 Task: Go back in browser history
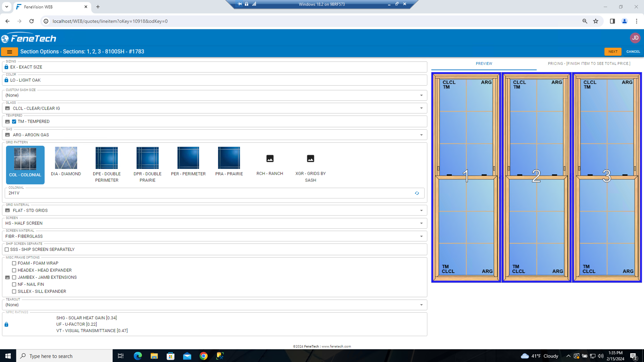coord(7,21)
